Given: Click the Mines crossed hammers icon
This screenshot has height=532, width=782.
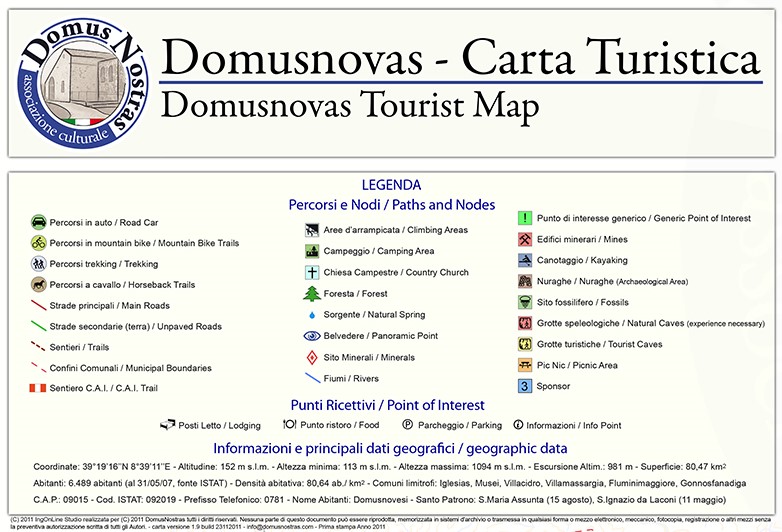Looking at the screenshot, I should point(525,239).
